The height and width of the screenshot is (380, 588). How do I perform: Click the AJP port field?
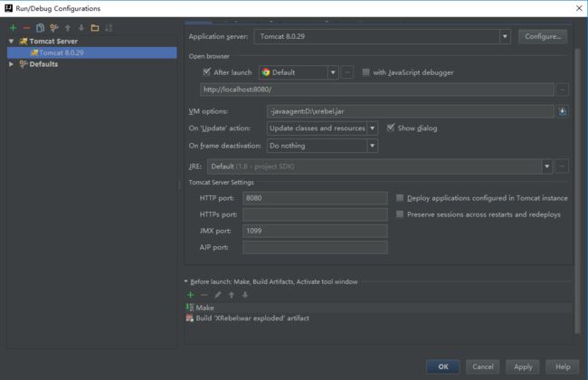tap(315, 248)
